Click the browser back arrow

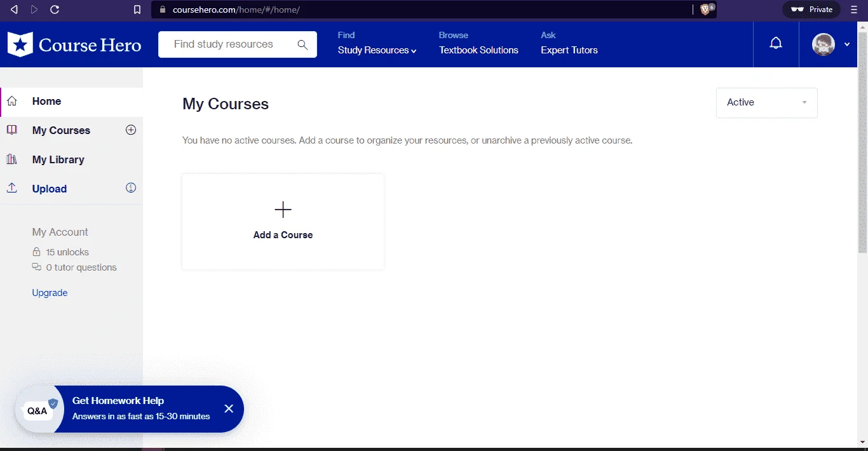coord(14,10)
